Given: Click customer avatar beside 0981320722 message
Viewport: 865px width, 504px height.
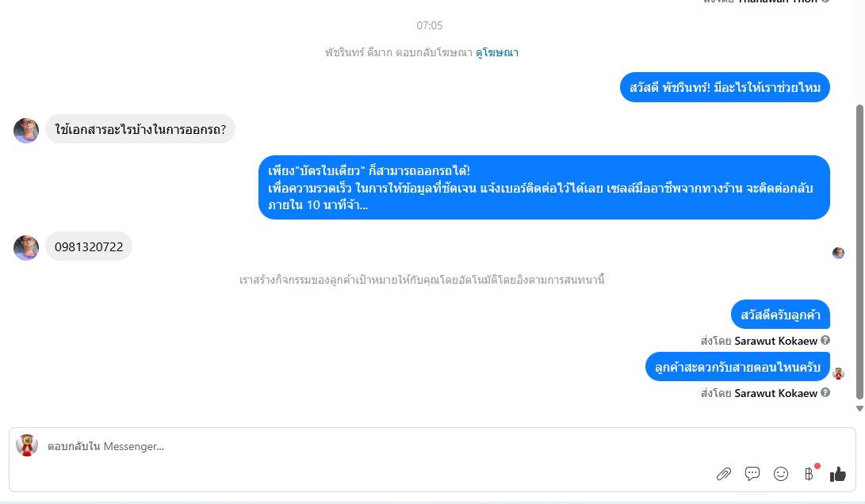Looking at the screenshot, I should pyautogui.click(x=26, y=247).
